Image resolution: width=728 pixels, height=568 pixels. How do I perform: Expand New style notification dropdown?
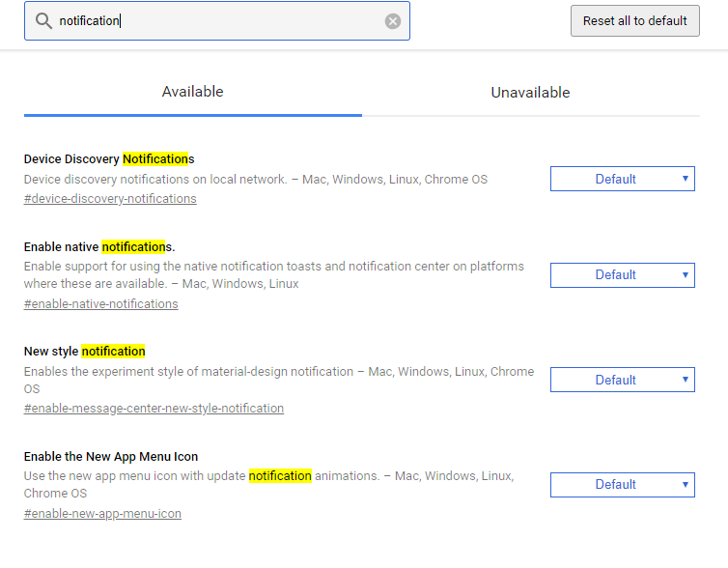click(622, 380)
